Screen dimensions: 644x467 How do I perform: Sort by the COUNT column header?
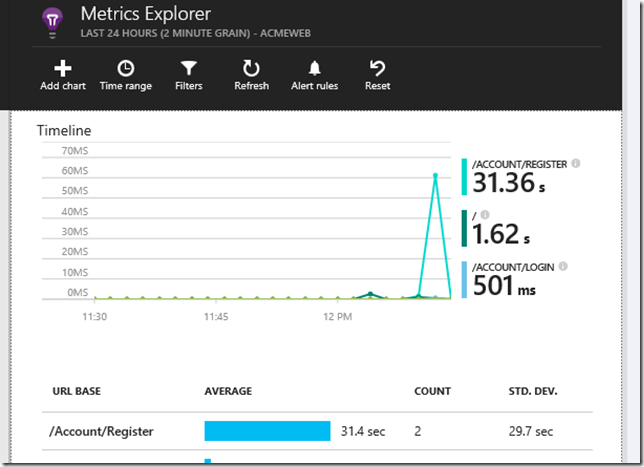(x=432, y=391)
